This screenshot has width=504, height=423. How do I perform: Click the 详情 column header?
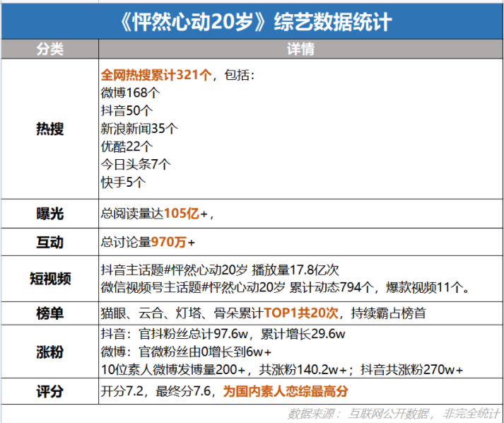tap(300, 49)
